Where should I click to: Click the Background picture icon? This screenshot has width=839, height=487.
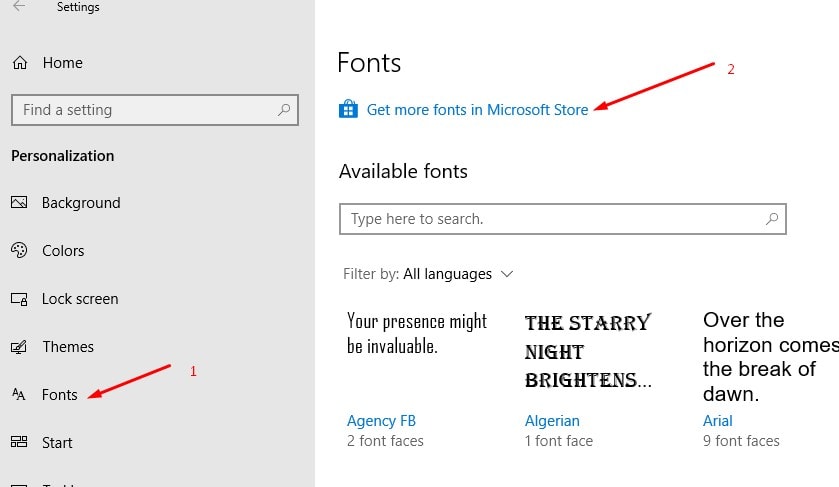[19, 202]
